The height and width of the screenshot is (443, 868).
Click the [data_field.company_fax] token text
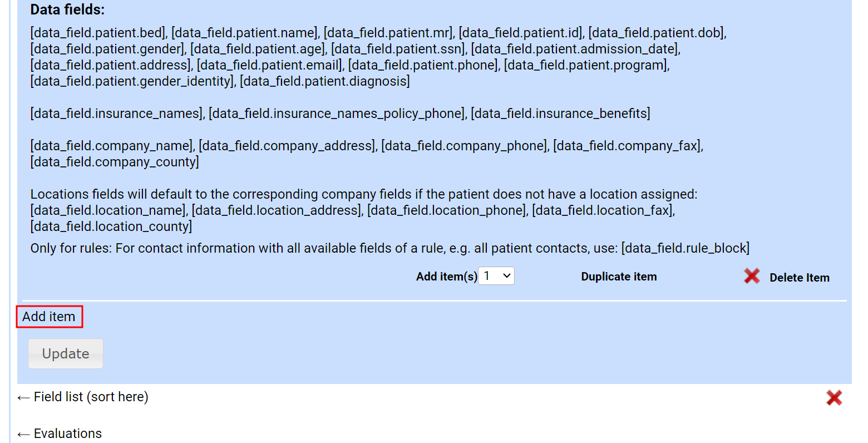[628, 146]
